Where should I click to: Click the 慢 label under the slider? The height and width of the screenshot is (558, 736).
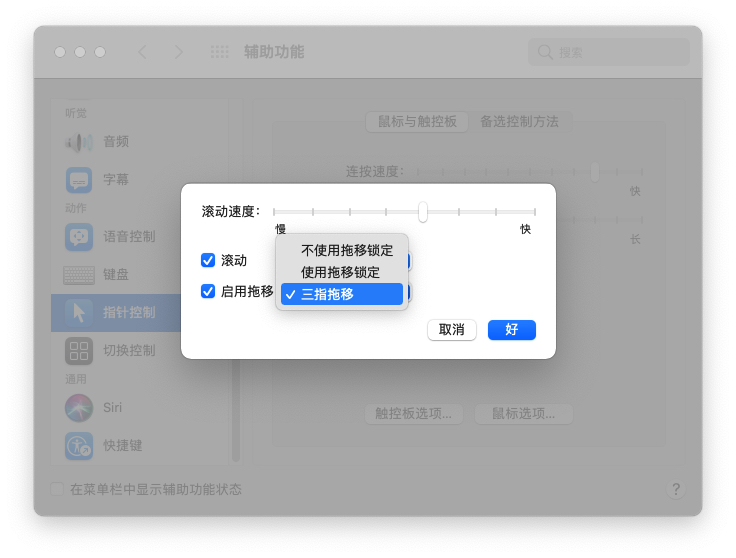point(281,229)
